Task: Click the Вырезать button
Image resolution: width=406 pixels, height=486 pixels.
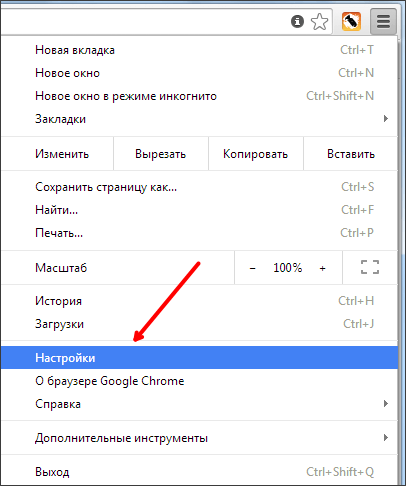Action: 161,154
